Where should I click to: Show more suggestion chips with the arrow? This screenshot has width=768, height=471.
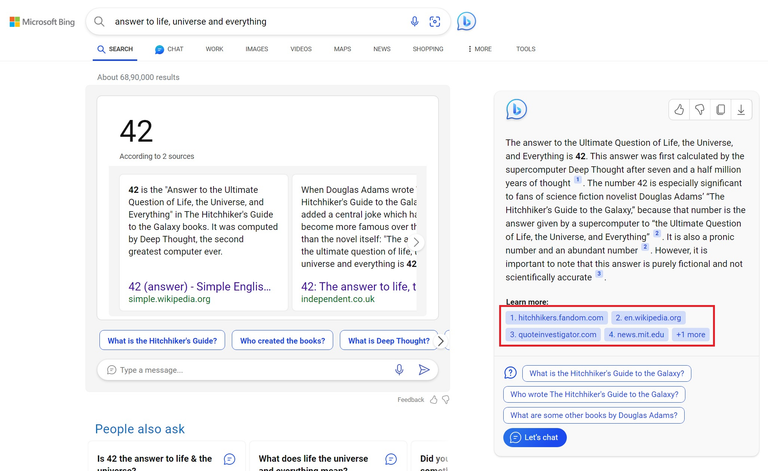(x=440, y=341)
